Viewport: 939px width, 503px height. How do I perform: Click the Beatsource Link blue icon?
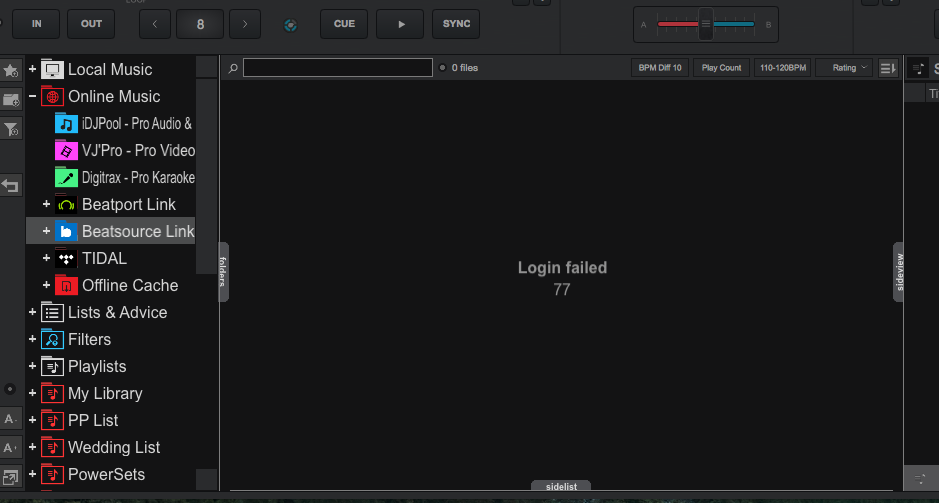pyautogui.click(x=66, y=231)
